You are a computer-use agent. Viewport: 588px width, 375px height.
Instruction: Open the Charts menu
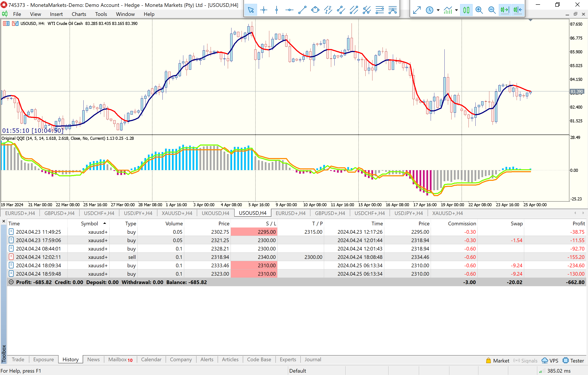(79, 14)
